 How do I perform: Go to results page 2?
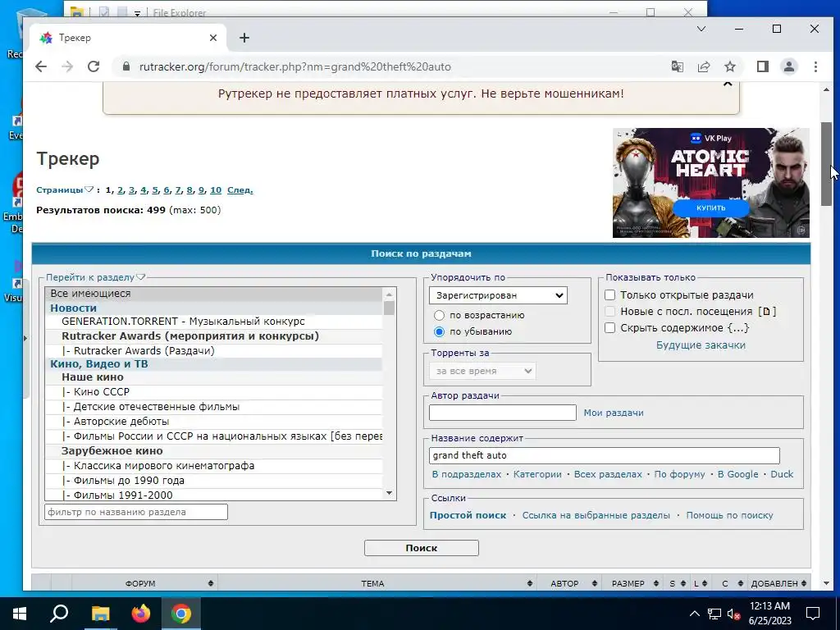120,189
